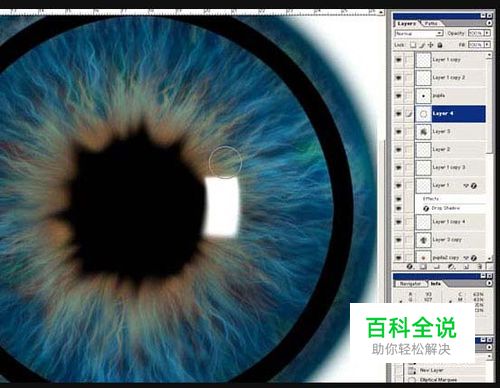Click the new adjustment layer icon
Image resolution: width=500 pixels, height=388 pixels.
click(x=451, y=267)
